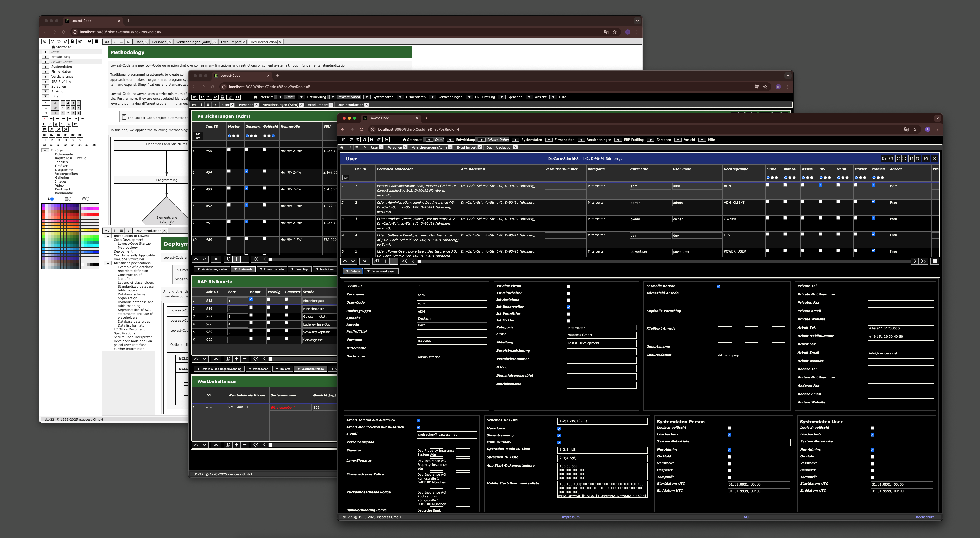Click Italic icon in back window sidebar
This screenshot has width=980, height=538.
pyautogui.click(x=50, y=124)
